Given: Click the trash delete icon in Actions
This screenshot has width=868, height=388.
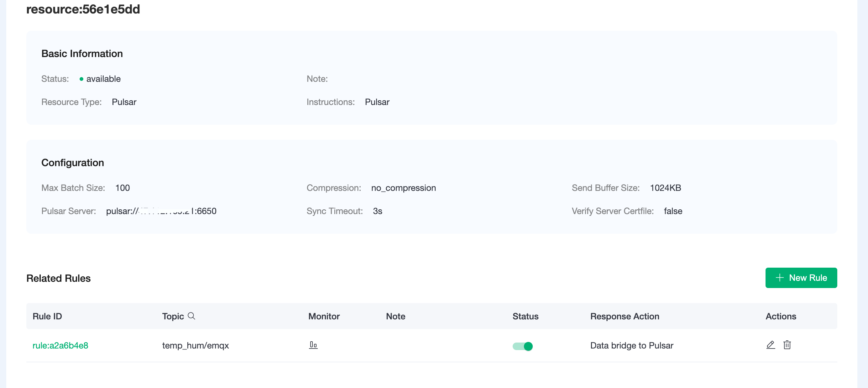Looking at the screenshot, I should 787,345.
